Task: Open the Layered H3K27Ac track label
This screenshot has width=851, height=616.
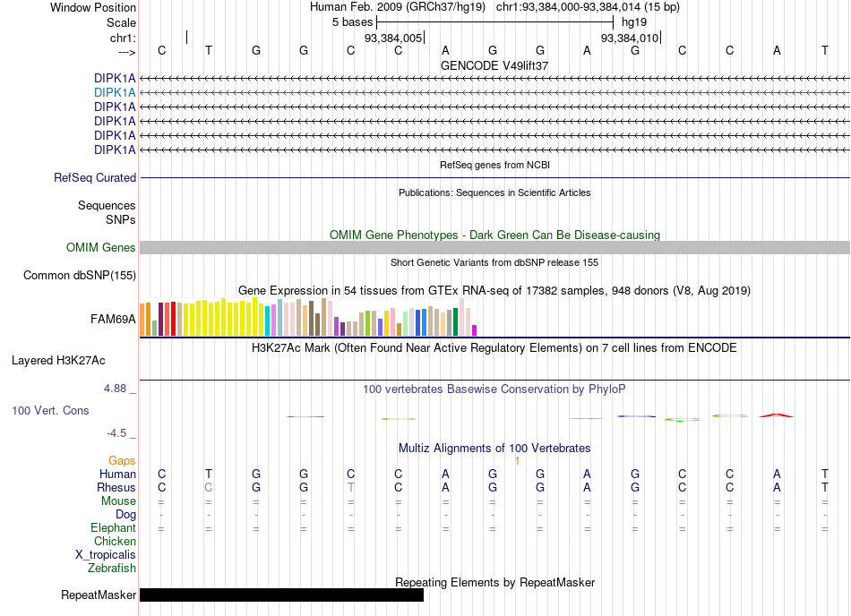Action: click(58, 361)
